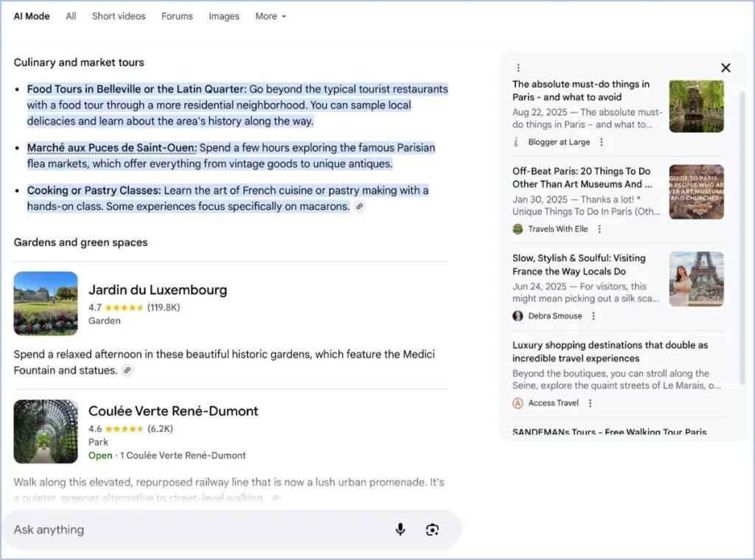Click the 'Access Travel' source name
The width and height of the screenshot is (755, 560).
[553, 403]
